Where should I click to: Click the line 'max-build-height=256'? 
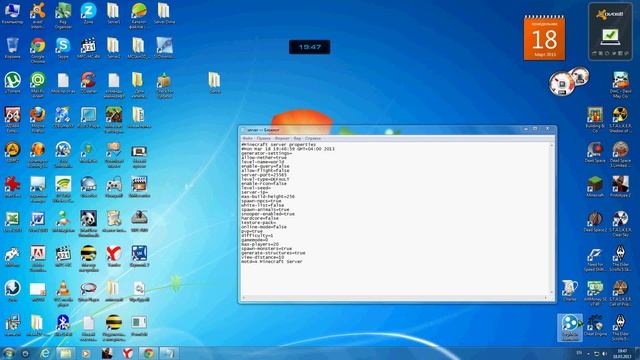click(268, 196)
